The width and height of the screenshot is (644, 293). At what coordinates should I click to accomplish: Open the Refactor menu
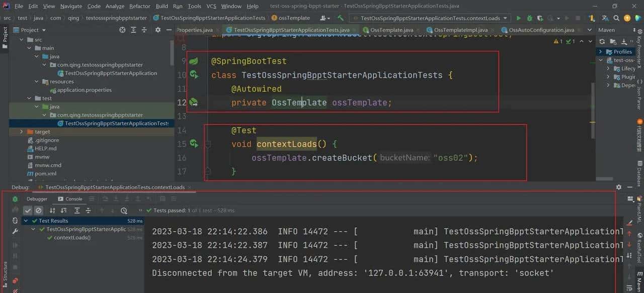(139, 6)
